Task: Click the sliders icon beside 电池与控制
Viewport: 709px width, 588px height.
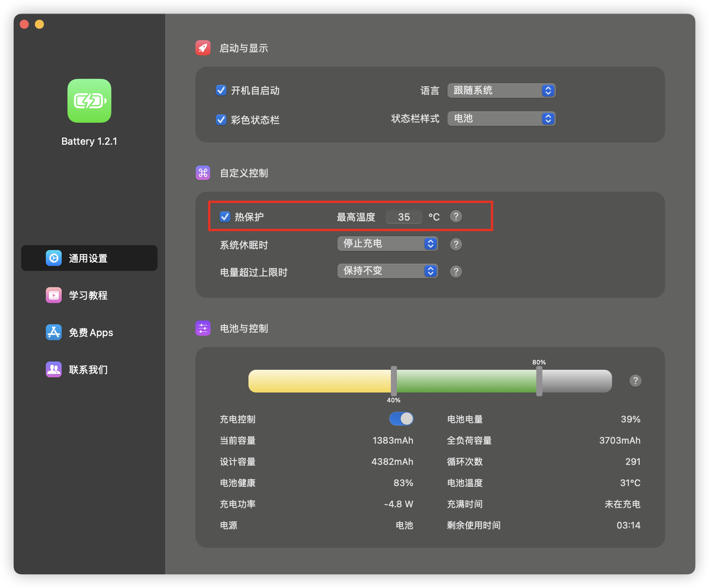Action: point(203,328)
